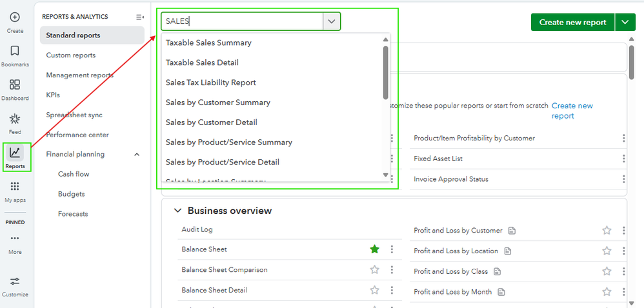Collapse the Business overview section
This screenshot has width=644, height=308.
[x=178, y=211]
